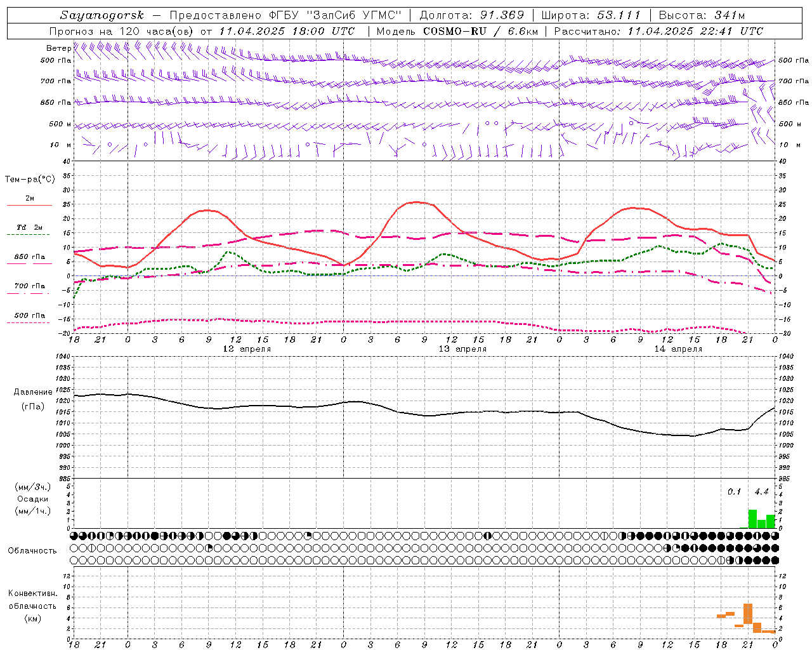Click "Облачность" label beside the cloud circles

point(32,551)
